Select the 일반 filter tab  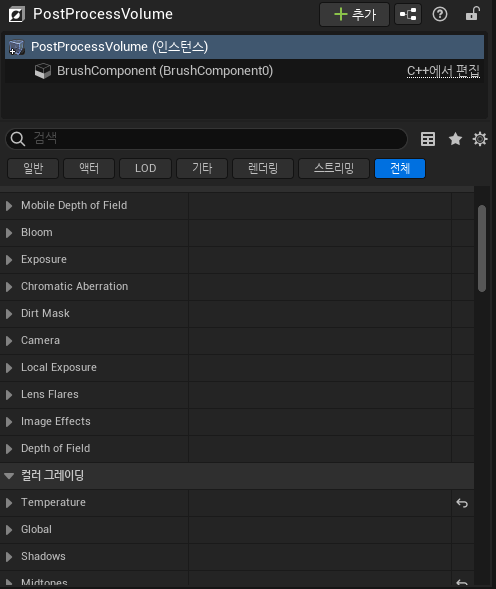pos(33,168)
